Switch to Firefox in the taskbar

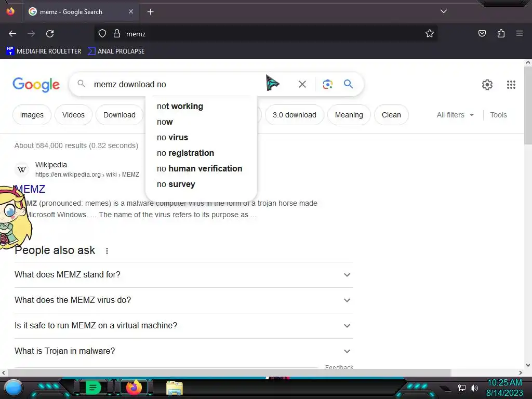(134, 388)
